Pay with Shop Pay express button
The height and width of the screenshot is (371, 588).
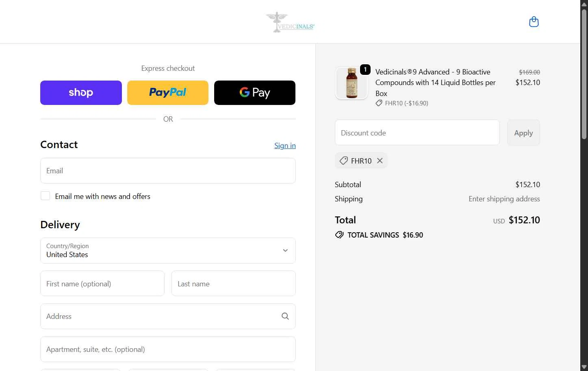click(81, 93)
